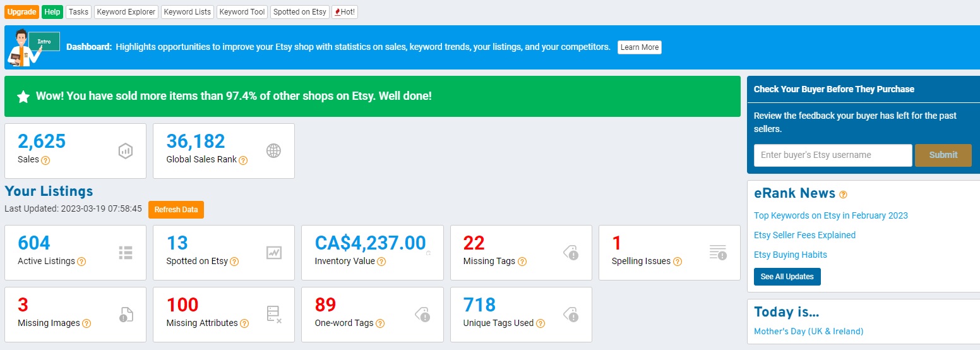Click the Missing Images file icon
The width and height of the screenshot is (980, 350).
click(x=126, y=315)
